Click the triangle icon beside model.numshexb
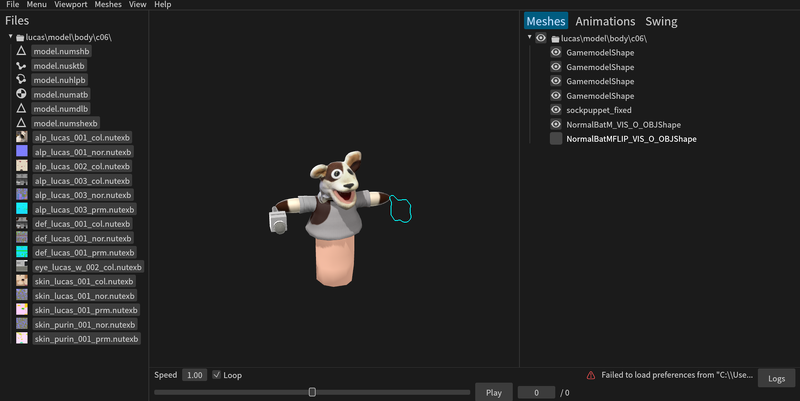 [x=21, y=122]
